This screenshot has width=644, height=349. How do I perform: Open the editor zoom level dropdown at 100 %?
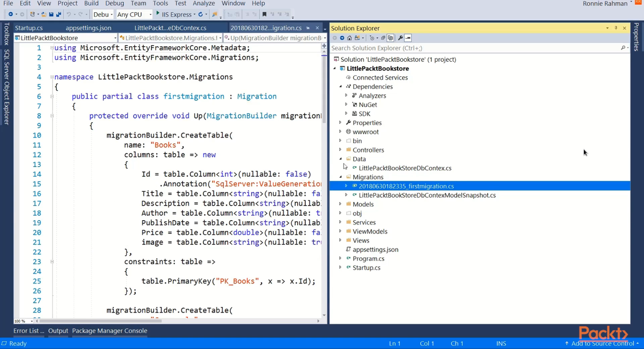[32, 321]
